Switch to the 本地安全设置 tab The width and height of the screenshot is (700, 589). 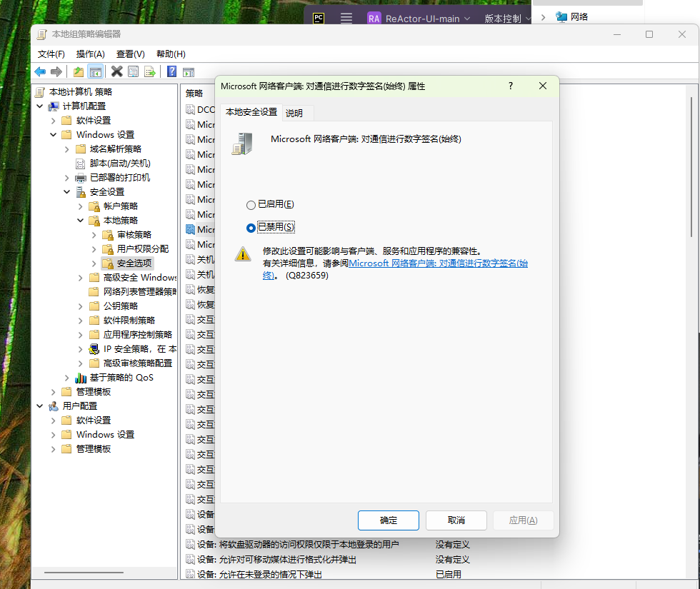point(251,112)
